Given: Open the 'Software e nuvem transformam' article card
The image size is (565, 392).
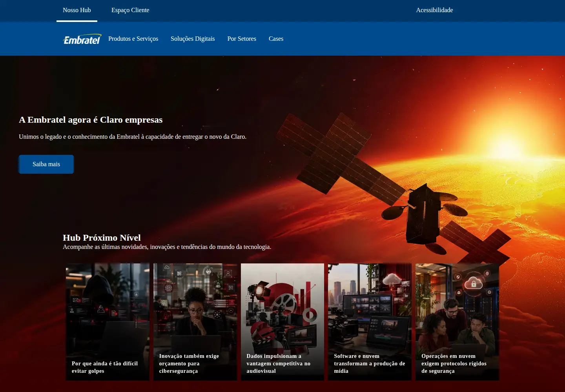Looking at the screenshot, I should [x=370, y=322].
